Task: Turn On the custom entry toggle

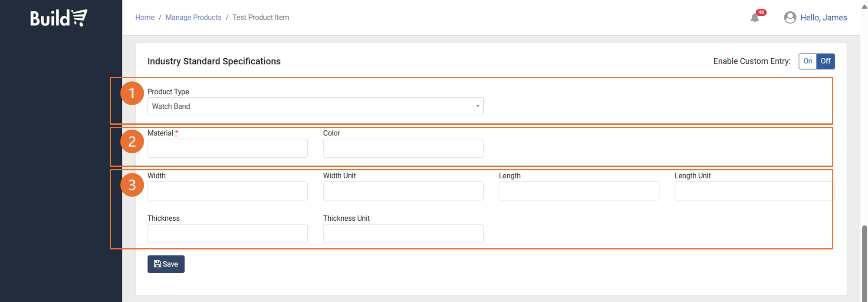Action: point(807,61)
